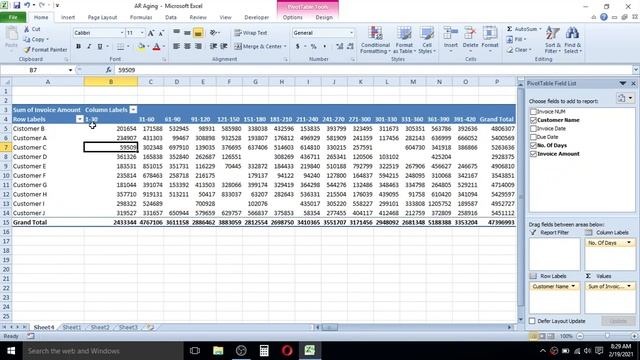
Task: Open Find & Select menu
Action: 573,40
